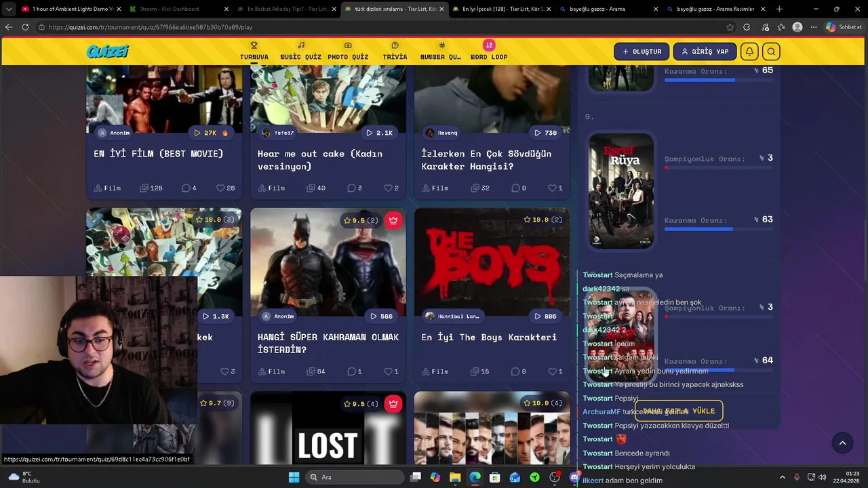Open comments on Hear me out cake quiz
Screen dimensions: 868x488
click(355, 188)
